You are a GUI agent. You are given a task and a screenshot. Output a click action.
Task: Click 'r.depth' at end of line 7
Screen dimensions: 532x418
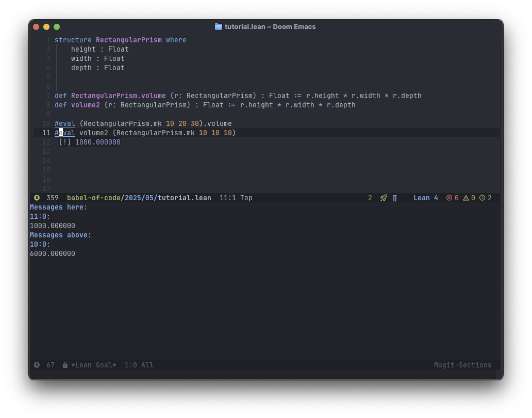click(407, 96)
